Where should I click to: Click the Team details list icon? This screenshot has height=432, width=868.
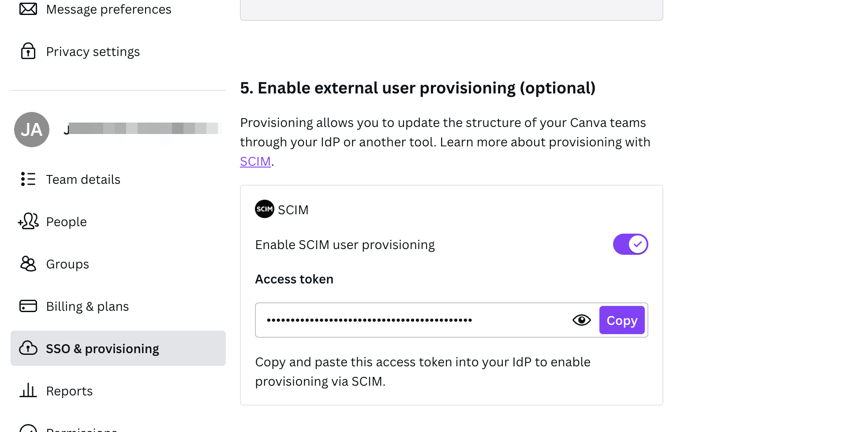tap(28, 179)
